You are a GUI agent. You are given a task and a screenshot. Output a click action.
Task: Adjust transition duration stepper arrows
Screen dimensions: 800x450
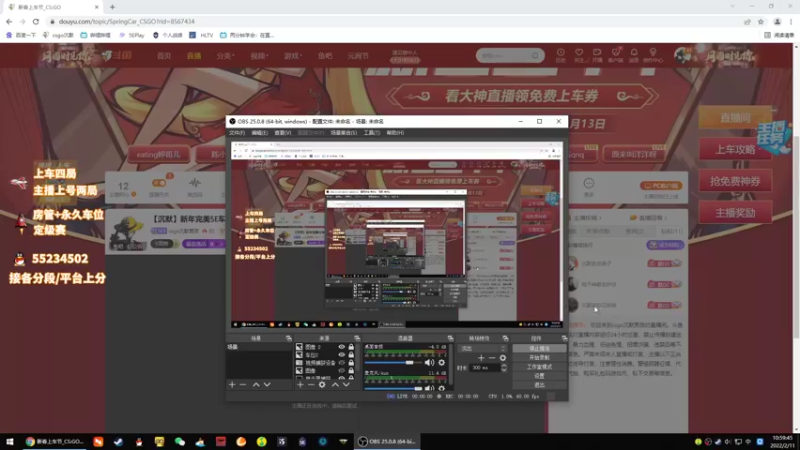click(504, 368)
